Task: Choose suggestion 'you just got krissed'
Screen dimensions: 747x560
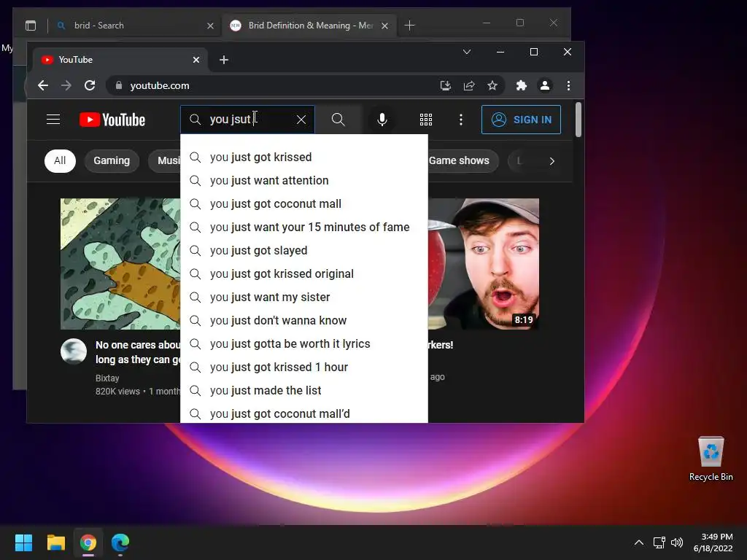Action: point(304,157)
